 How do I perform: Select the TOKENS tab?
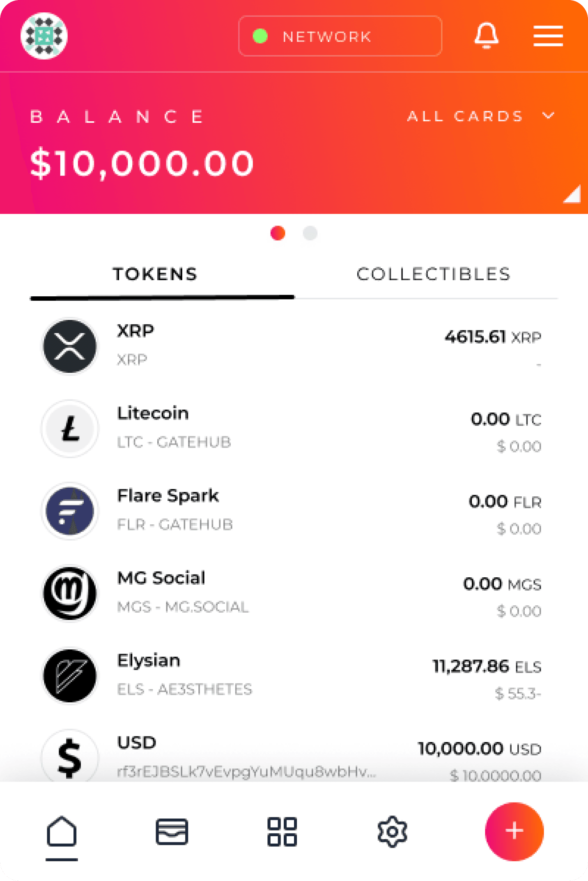(x=155, y=274)
